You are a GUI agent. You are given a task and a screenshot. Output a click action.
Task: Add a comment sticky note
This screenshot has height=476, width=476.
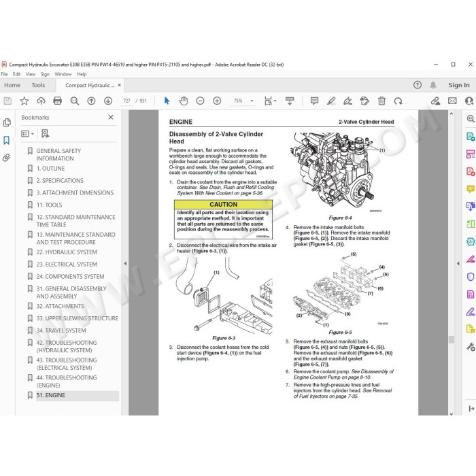[x=314, y=101]
